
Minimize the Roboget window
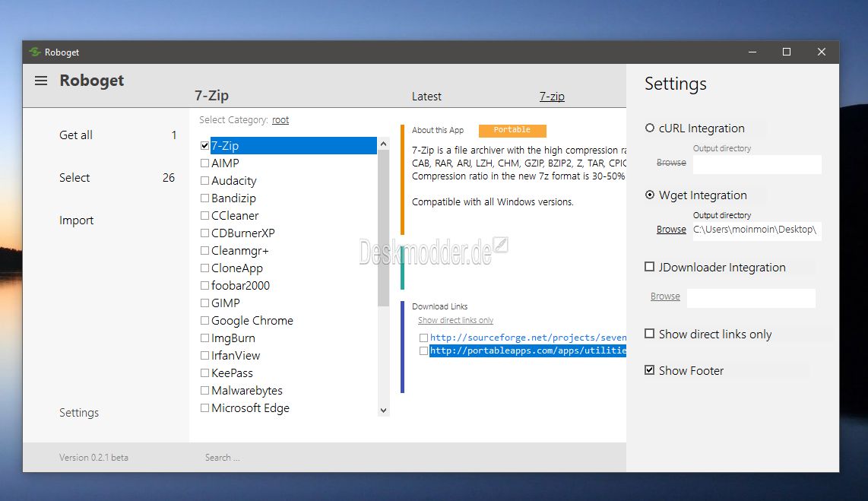[752, 52]
